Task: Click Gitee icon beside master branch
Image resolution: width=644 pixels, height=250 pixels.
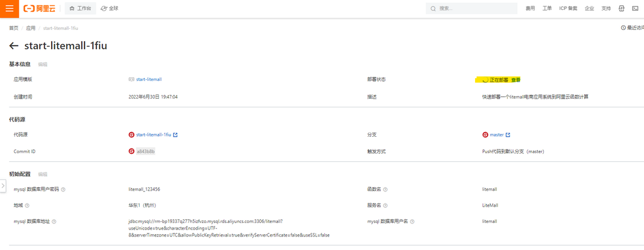Action: [x=486, y=134]
